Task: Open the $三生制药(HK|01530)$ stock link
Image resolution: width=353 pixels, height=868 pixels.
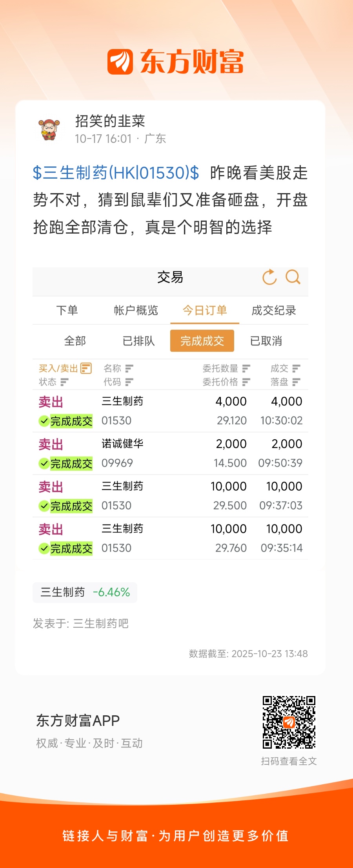Action: pyautogui.click(x=116, y=173)
